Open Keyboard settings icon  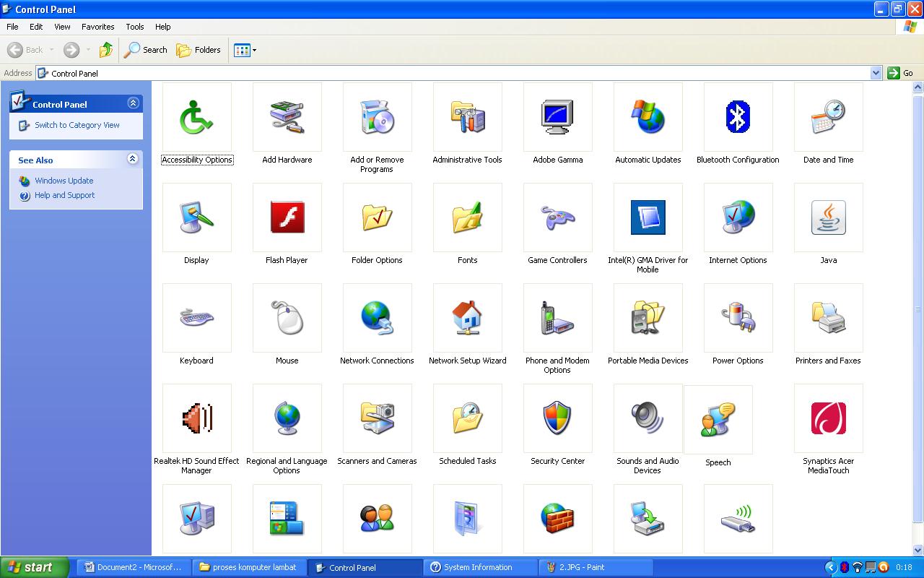196,318
